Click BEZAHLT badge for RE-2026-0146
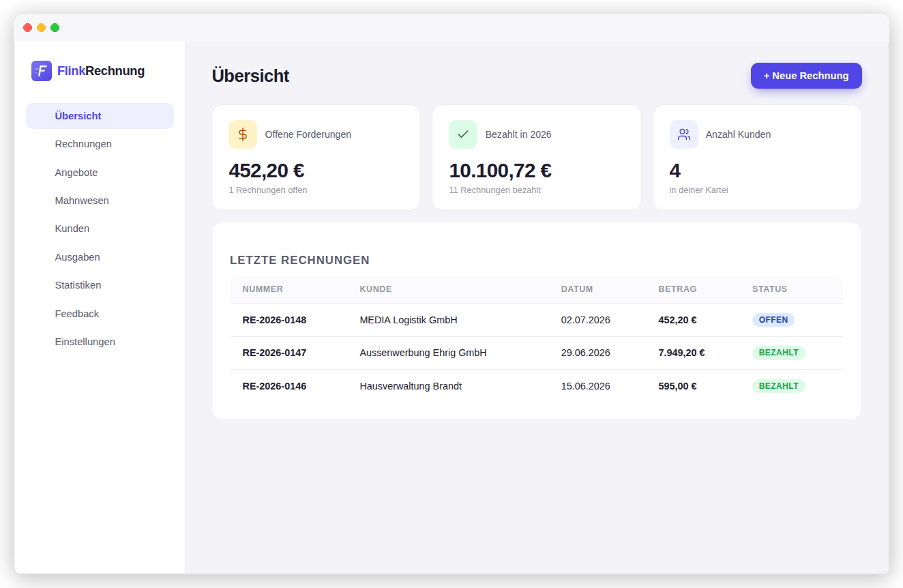 pos(779,386)
